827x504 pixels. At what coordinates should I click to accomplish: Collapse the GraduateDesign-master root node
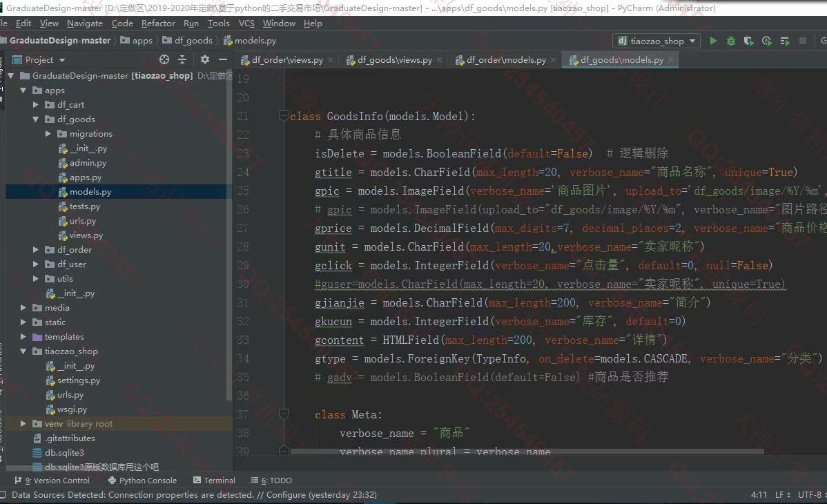(x=10, y=75)
